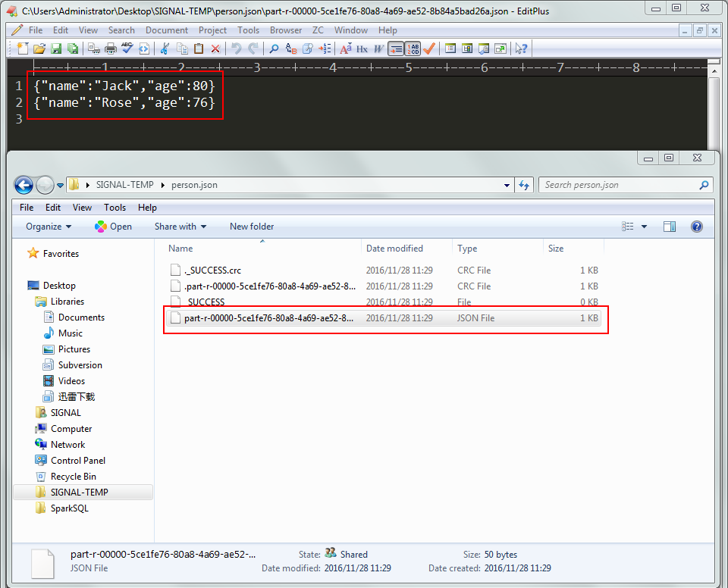Screen dimensions: 728x588
Task: Click New folder button
Action: click(x=252, y=227)
